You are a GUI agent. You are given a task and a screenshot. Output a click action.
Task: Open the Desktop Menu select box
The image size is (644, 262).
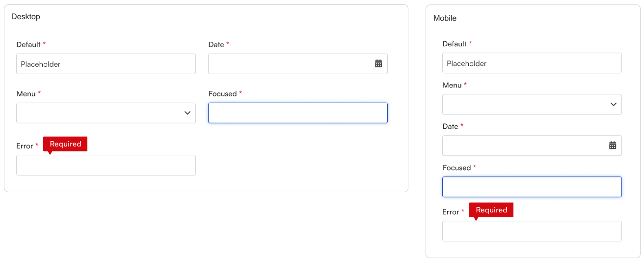coord(106,113)
